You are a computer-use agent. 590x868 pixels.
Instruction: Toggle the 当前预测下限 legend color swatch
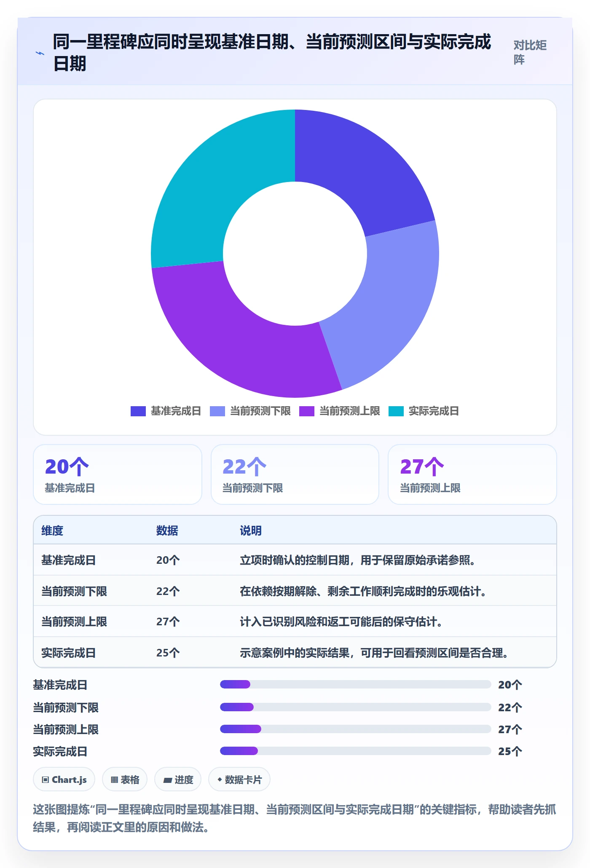pyautogui.click(x=217, y=411)
